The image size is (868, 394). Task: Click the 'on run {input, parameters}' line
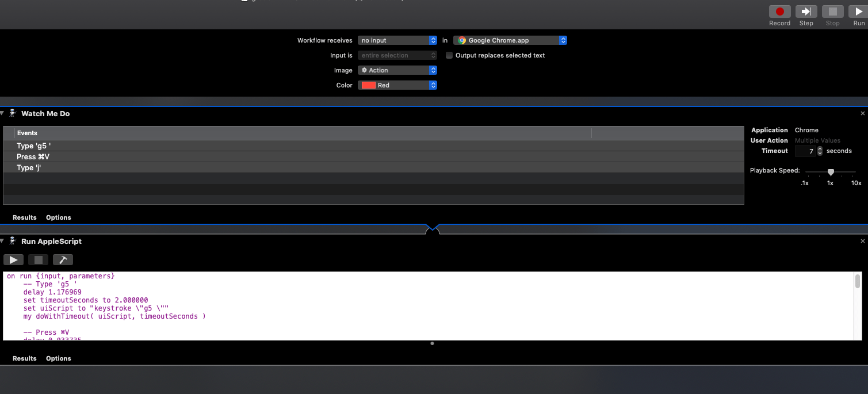[x=61, y=276]
